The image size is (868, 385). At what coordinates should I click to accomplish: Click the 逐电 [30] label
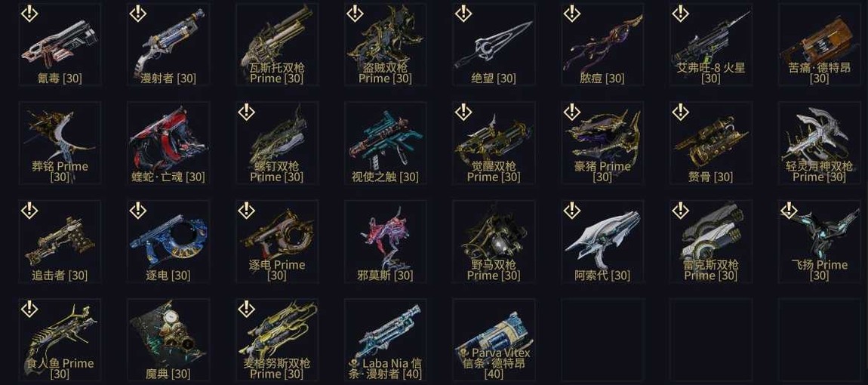[168, 276]
